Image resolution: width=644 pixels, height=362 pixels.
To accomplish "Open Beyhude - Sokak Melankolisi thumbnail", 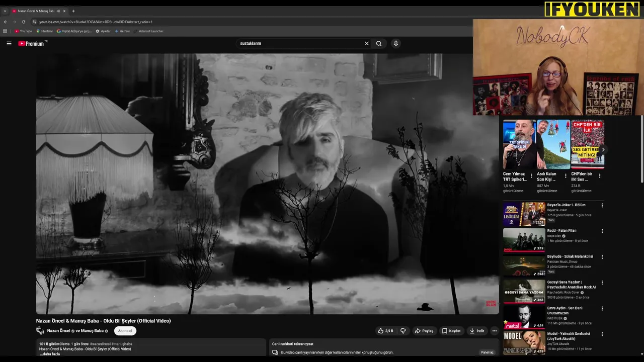I will tap(524, 265).
